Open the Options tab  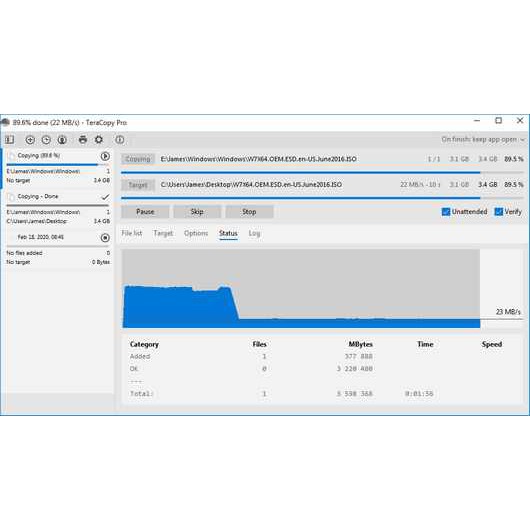pyautogui.click(x=196, y=233)
